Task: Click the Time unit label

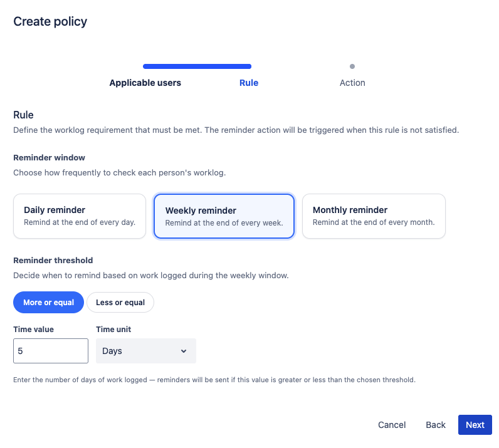Action: pos(113,330)
